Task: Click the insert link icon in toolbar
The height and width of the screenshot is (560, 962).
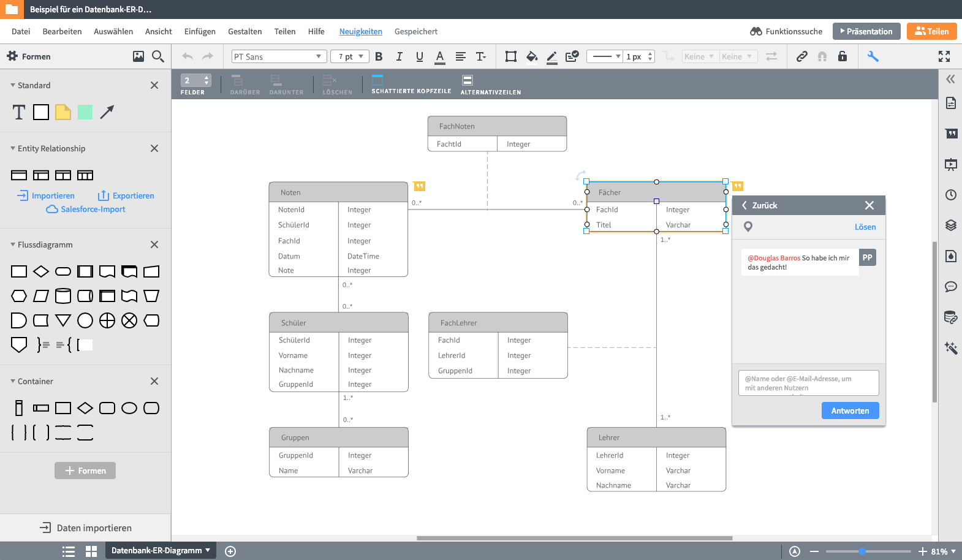Action: click(801, 56)
